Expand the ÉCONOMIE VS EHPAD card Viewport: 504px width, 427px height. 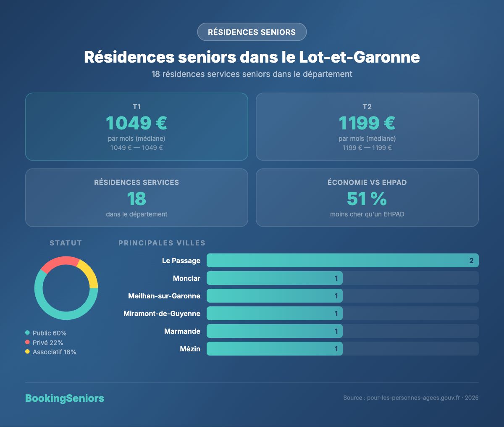(367, 198)
